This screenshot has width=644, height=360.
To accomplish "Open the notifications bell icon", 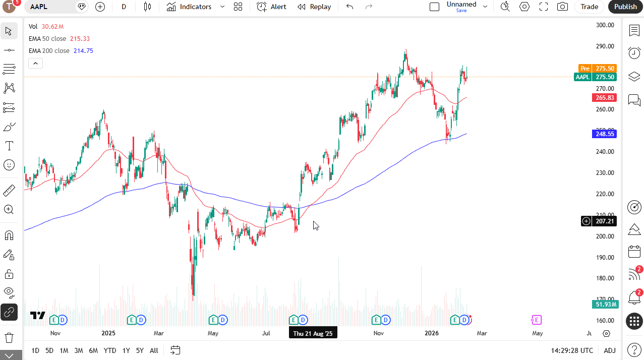I will [x=634, y=297].
